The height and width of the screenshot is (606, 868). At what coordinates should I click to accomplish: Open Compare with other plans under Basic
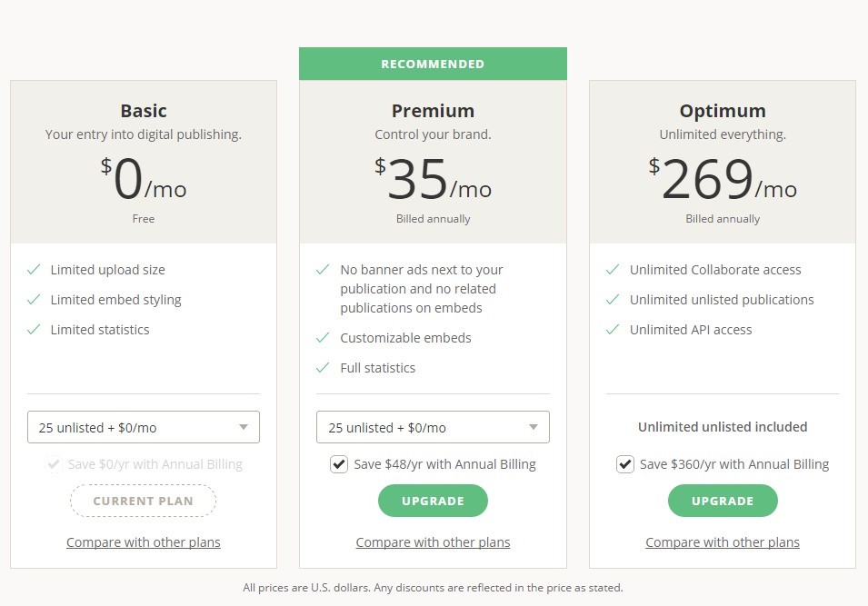[x=144, y=542]
